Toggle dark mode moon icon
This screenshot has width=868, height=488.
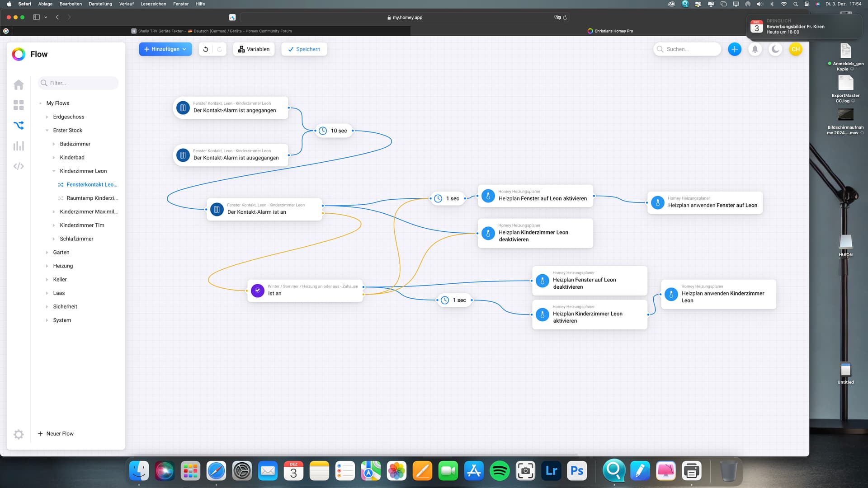(775, 49)
